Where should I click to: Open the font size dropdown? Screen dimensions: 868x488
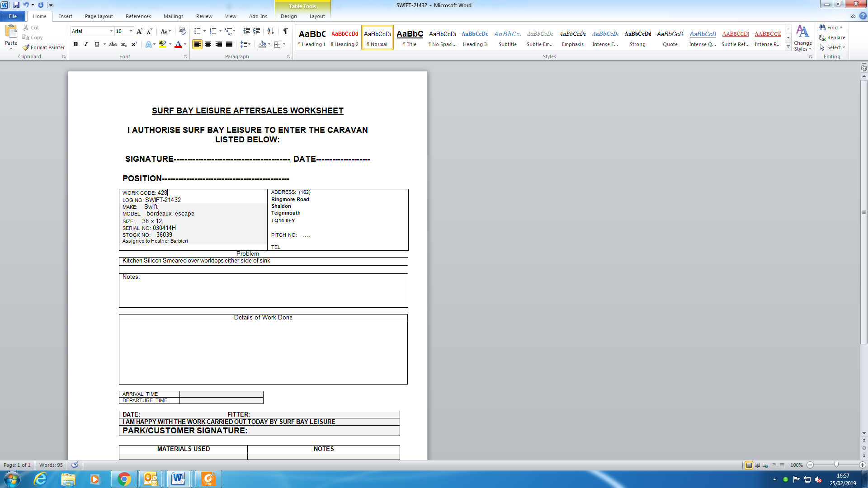(x=131, y=31)
